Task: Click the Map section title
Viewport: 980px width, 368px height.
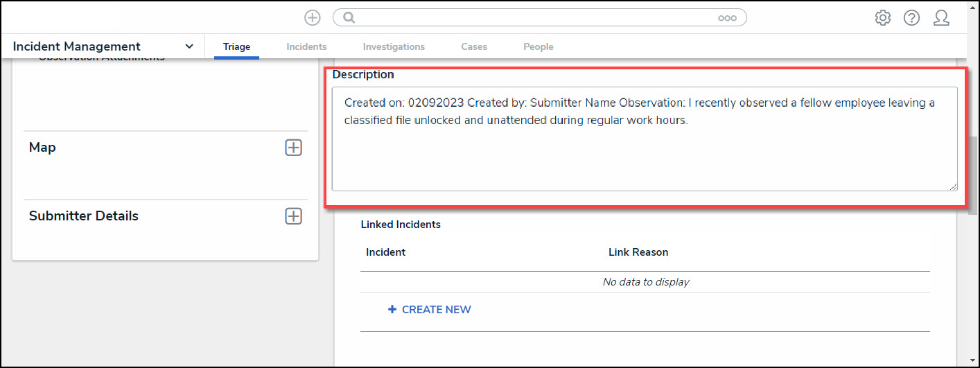Action: tap(42, 148)
